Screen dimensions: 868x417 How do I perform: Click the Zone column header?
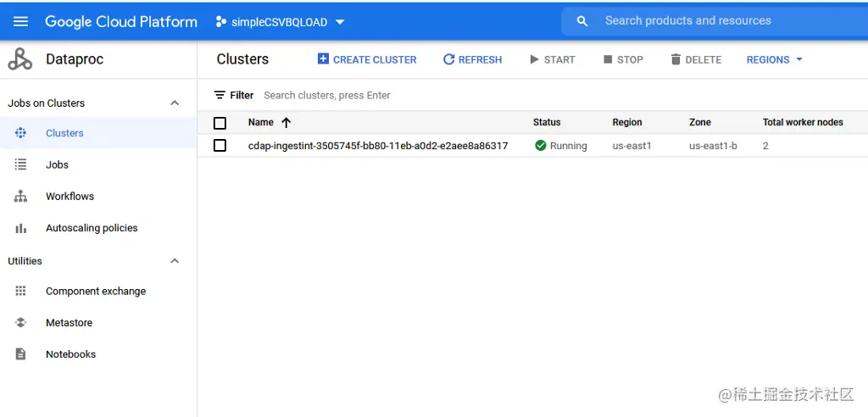(x=700, y=122)
